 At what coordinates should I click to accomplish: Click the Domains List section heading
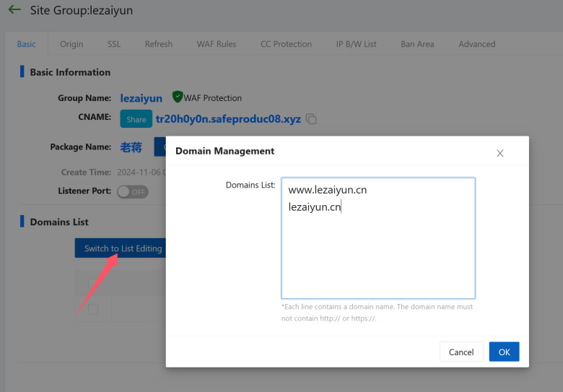(59, 222)
